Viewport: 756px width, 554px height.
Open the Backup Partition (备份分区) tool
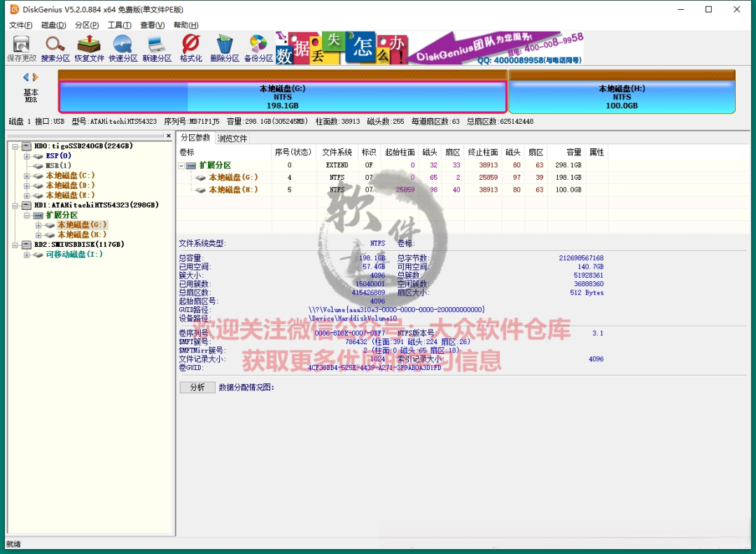pyautogui.click(x=258, y=49)
